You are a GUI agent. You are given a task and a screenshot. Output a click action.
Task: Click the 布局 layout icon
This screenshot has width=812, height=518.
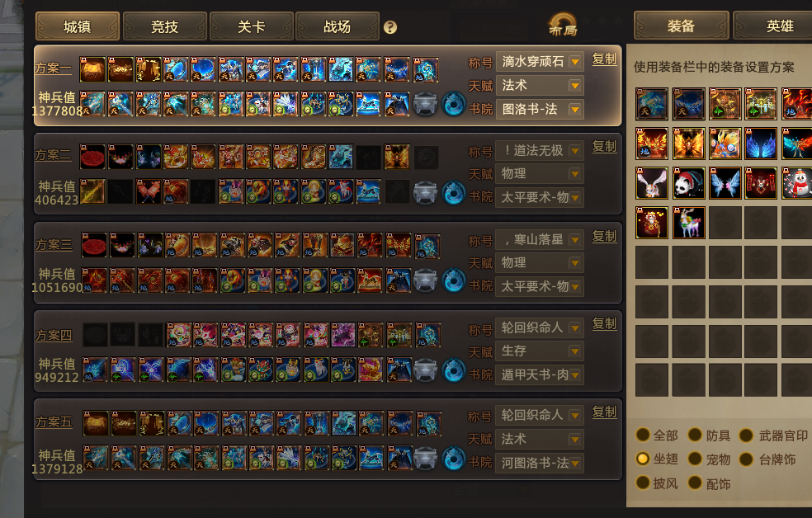click(563, 26)
